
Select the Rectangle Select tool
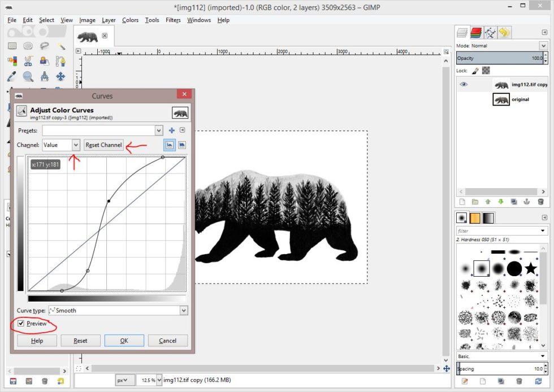pos(12,46)
